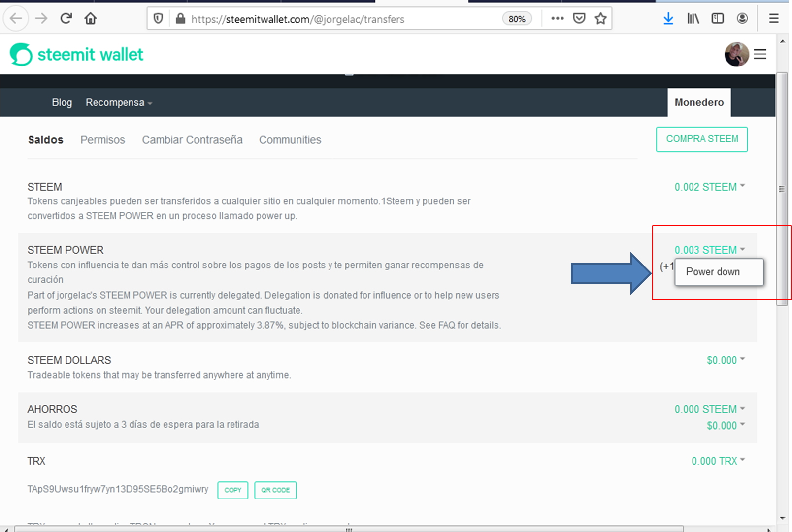This screenshot has height=532, width=792.
Task: Expand the Recompensa dropdown menu
Action: 119,102
